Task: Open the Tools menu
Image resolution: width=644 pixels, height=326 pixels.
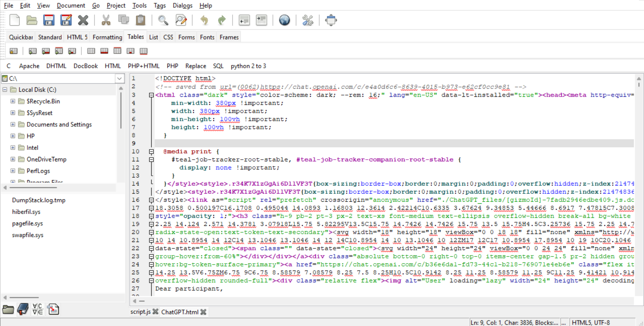Action: (139, 5)
